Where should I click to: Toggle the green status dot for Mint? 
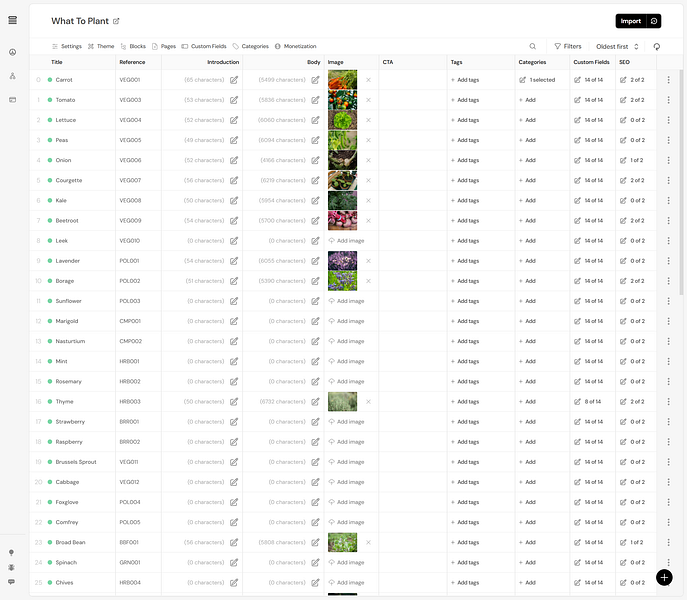(x=50, y=361)
